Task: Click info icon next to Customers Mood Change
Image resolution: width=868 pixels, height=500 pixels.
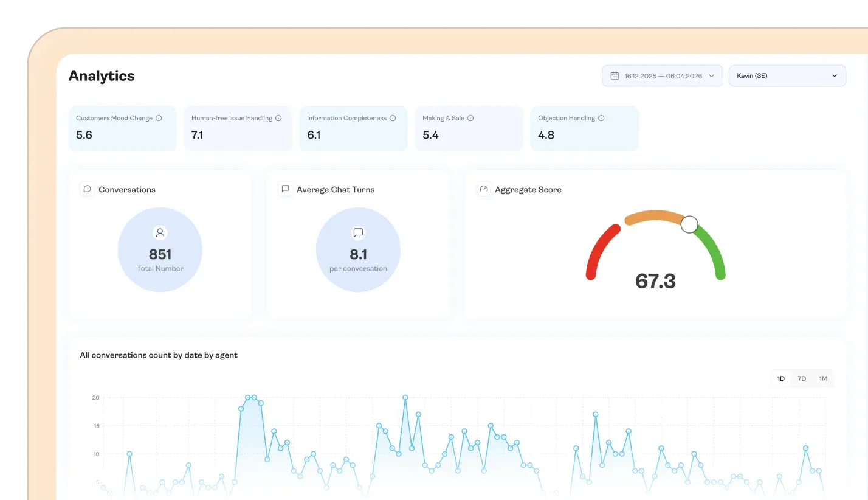Action: [x=159, y=118]
